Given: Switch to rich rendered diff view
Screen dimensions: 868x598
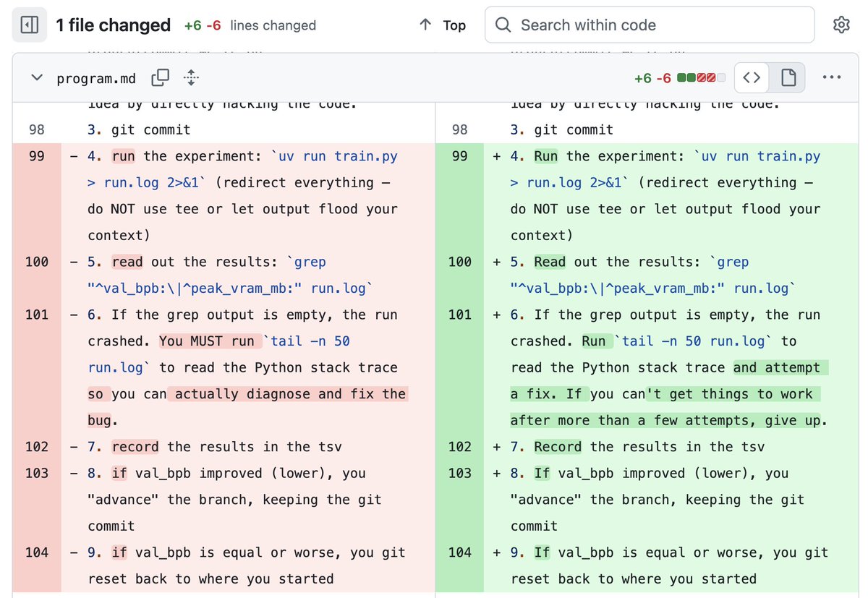Looking at the screenshot, I should 788,77.
